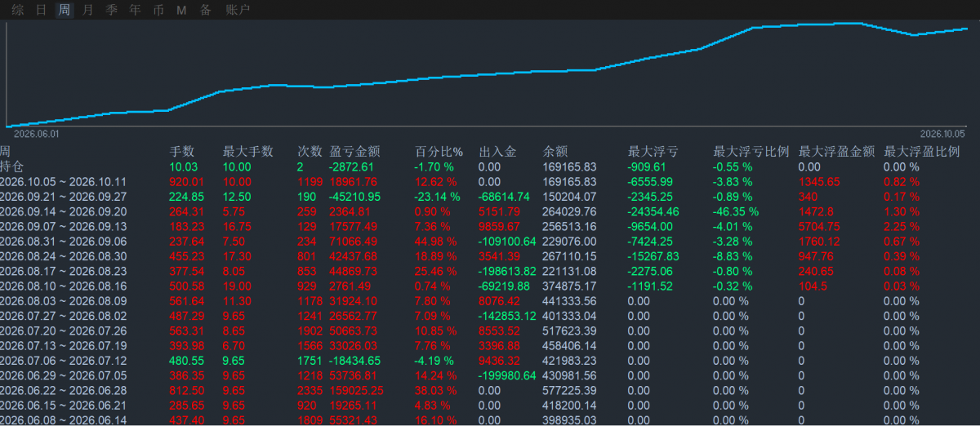Click withdrawal amount -68614.74
This screenshot has width=980, height=426.
point(504,197)
